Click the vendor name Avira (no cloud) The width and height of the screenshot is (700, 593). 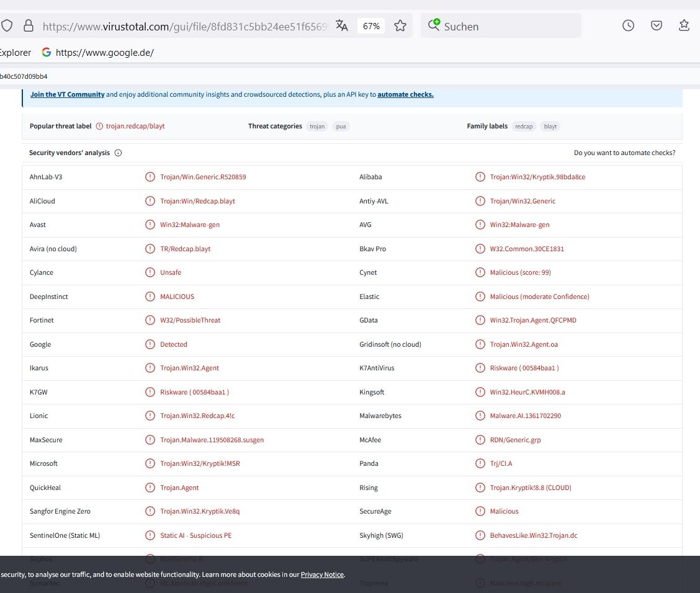(53, 249)
